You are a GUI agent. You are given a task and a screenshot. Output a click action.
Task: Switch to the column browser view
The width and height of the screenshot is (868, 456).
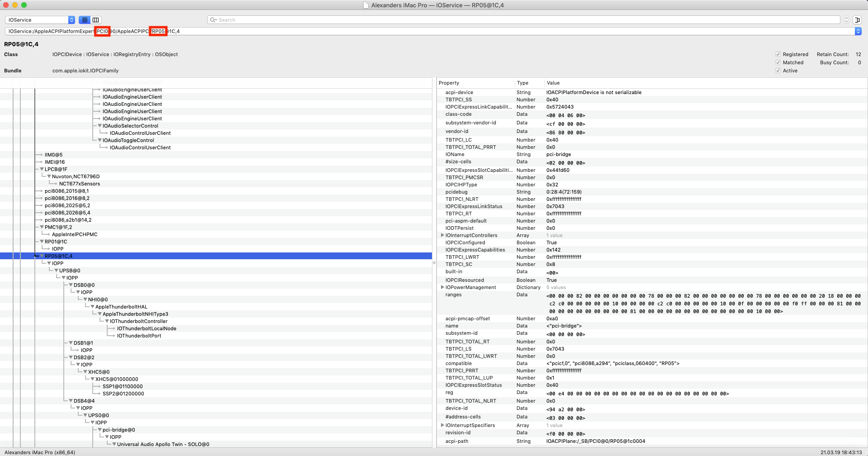pos(96,20)
